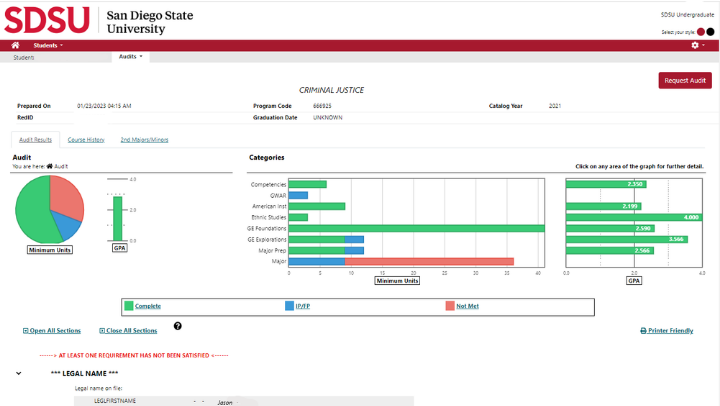Click the Home icon in navigation bar
This screenshot has width=720, height=406.
(15, 45)
